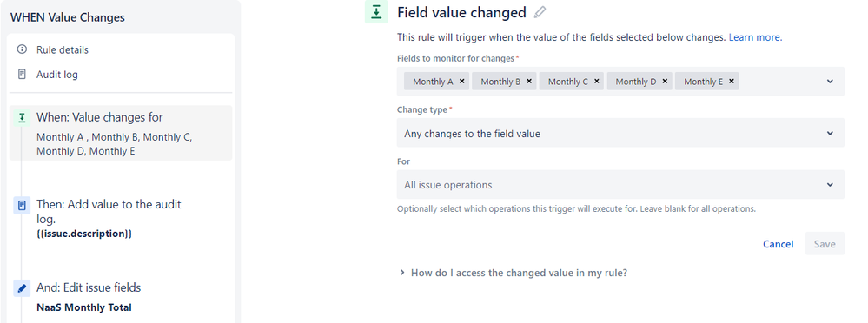Remove the Monthly C field tag
The width and height of the screenshot is (868, 323).
(597, 81)
